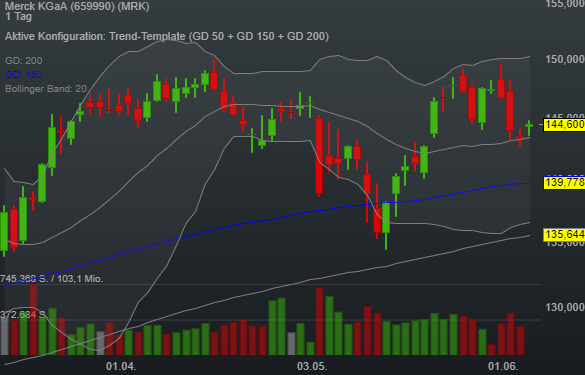
Task: Click the 'Bollinger Band: 20' legend label
Action: point(46,89)
